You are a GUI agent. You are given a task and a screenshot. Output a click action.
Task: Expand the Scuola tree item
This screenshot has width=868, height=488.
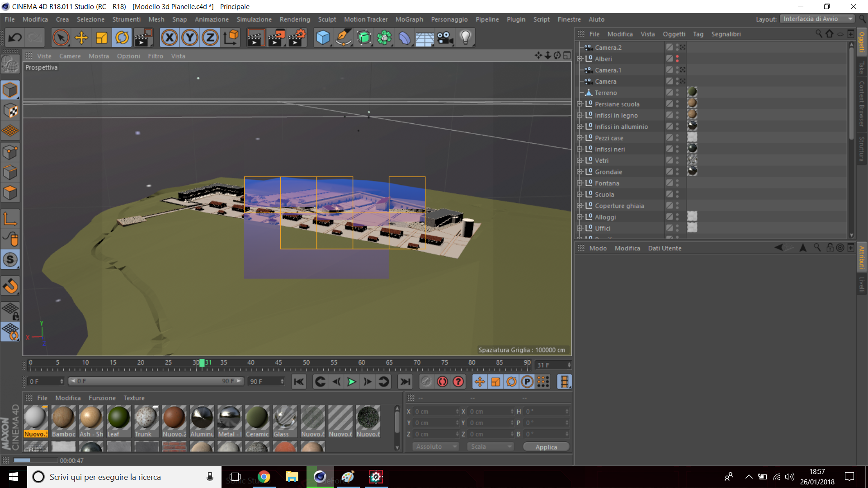[580, 194]
